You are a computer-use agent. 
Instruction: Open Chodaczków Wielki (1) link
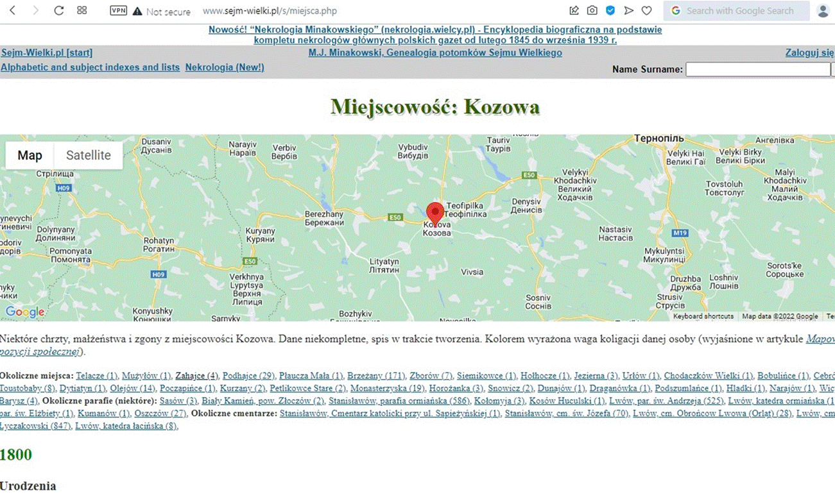(x=709, y=376)
